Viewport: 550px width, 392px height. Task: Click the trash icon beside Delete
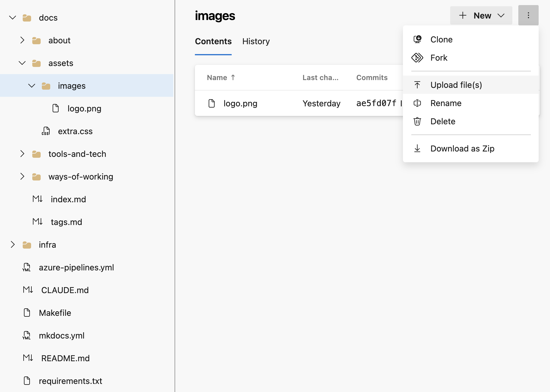point(417,121)
